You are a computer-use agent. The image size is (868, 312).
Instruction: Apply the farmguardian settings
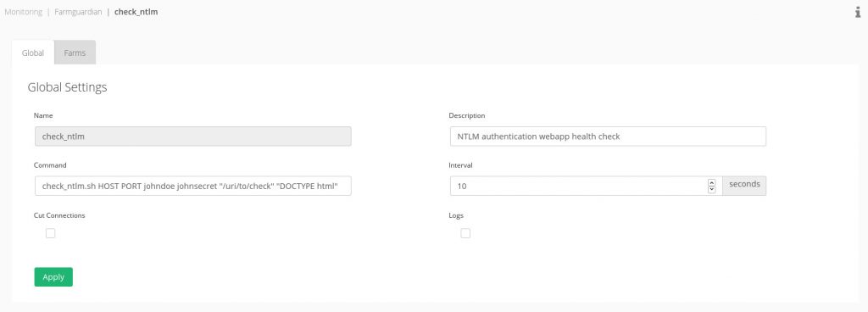click(53, 277)
